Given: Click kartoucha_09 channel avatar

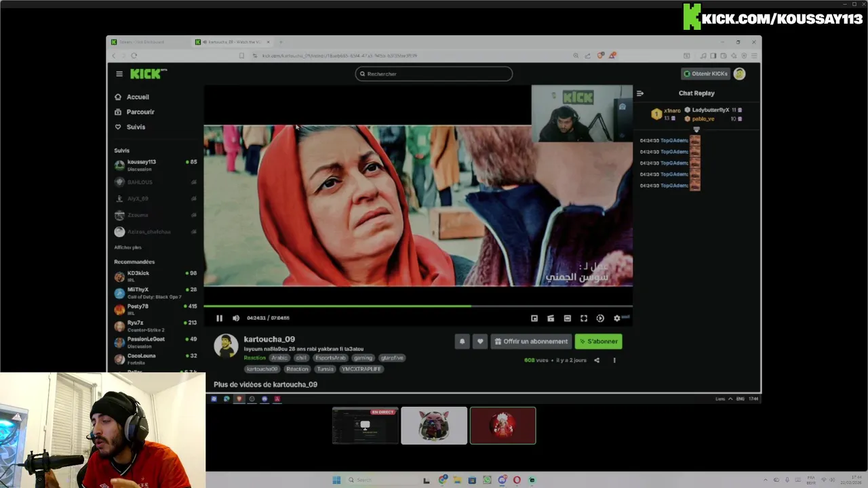Looking at the screenshot, I should [226, 346].
